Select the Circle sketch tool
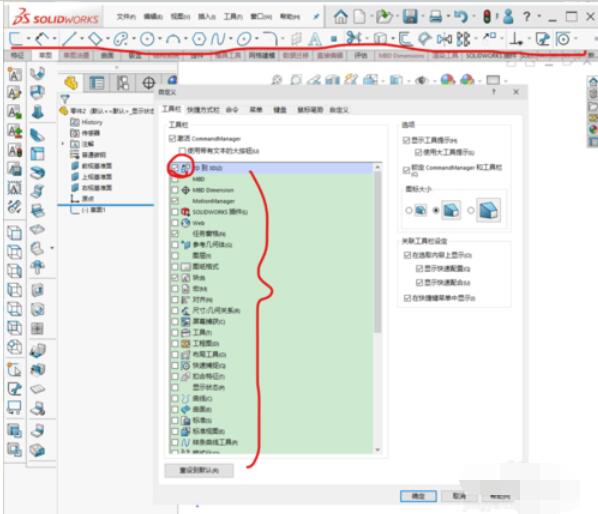 pyautogui.click(x=147, y=39)
